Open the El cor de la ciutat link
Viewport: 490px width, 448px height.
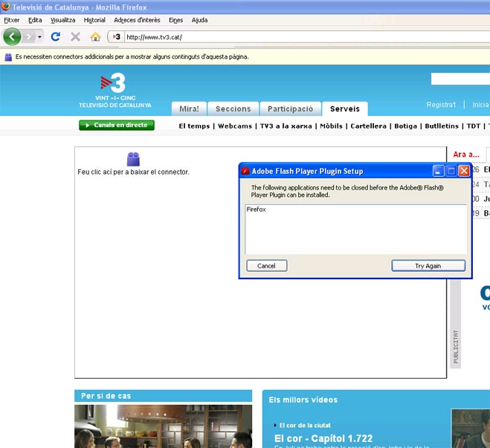[305, 425]
